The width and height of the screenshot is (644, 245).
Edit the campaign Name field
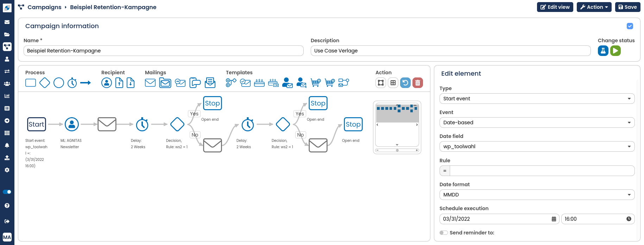(x=164, y=51)
